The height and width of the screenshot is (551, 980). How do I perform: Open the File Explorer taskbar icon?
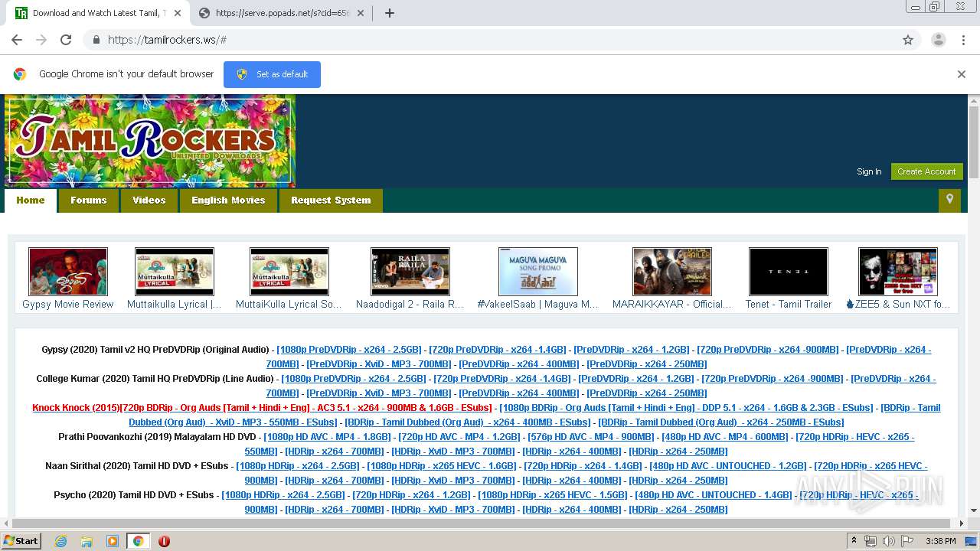point(87,541)
